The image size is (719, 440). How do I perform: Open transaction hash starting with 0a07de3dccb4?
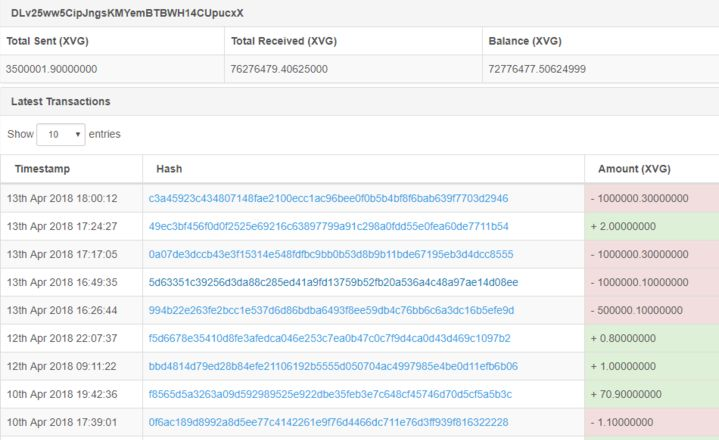pyautogui.click(x=331, y=254)
